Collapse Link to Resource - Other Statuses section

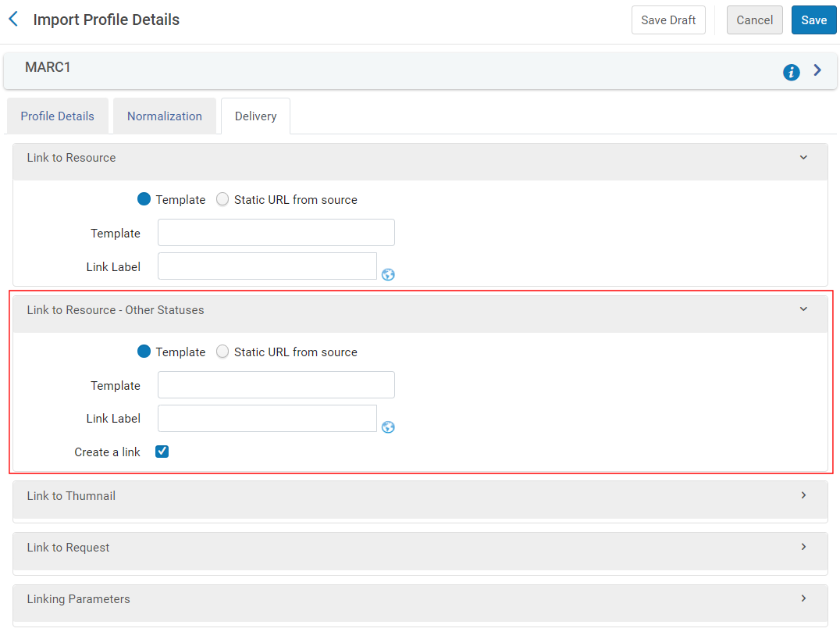tap(803, 309)
